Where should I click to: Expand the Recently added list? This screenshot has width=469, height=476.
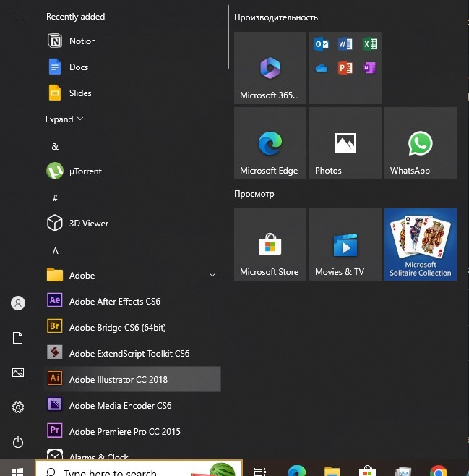click(x=64, y=119)
